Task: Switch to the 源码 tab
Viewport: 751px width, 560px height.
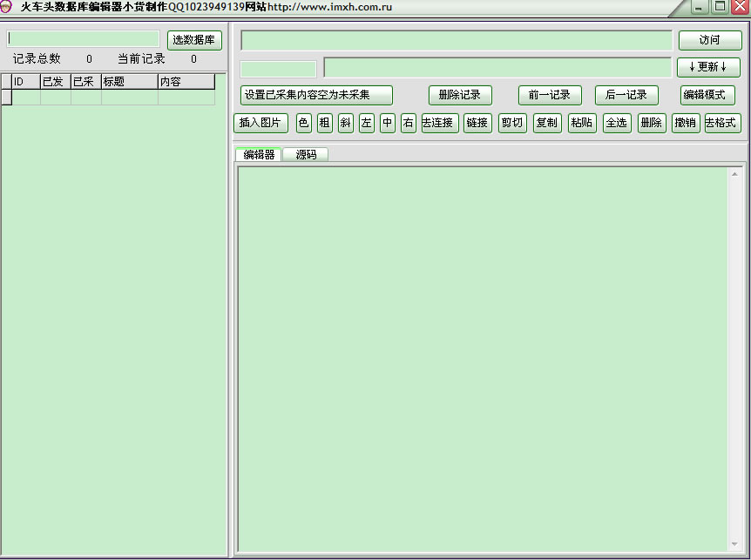Action: (305, 155)
